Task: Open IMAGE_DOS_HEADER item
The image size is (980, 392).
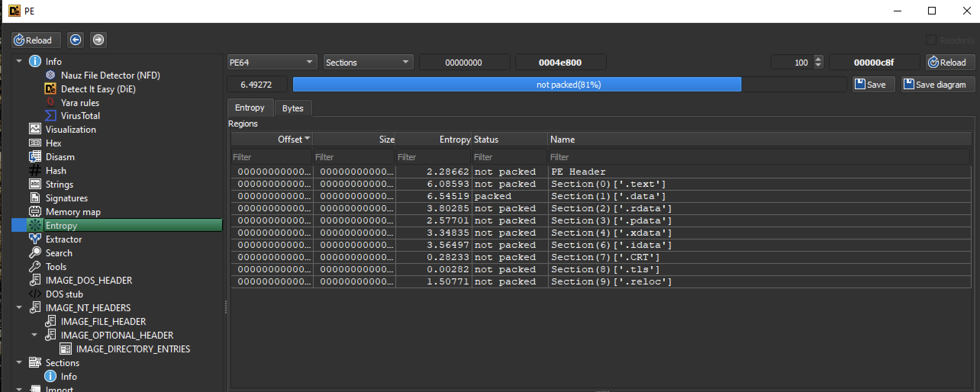Action: pyautogui.click(x=89, y=280)
